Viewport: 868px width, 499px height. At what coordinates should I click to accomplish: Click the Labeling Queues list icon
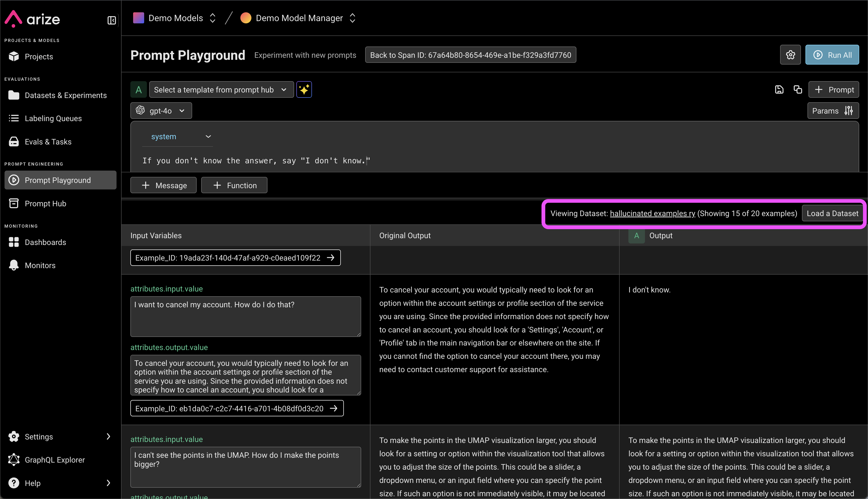[x=14, y=118]
